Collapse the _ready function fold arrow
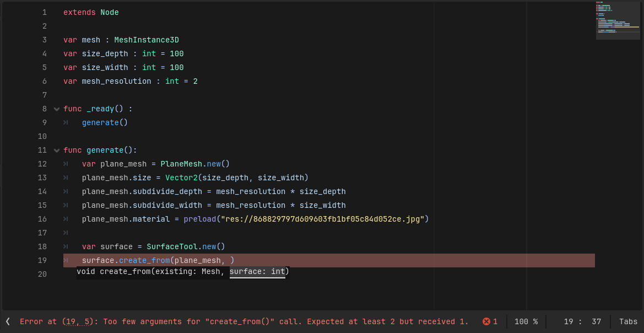The width and height of the screenshot is (644, 333). tap(56, 109)
